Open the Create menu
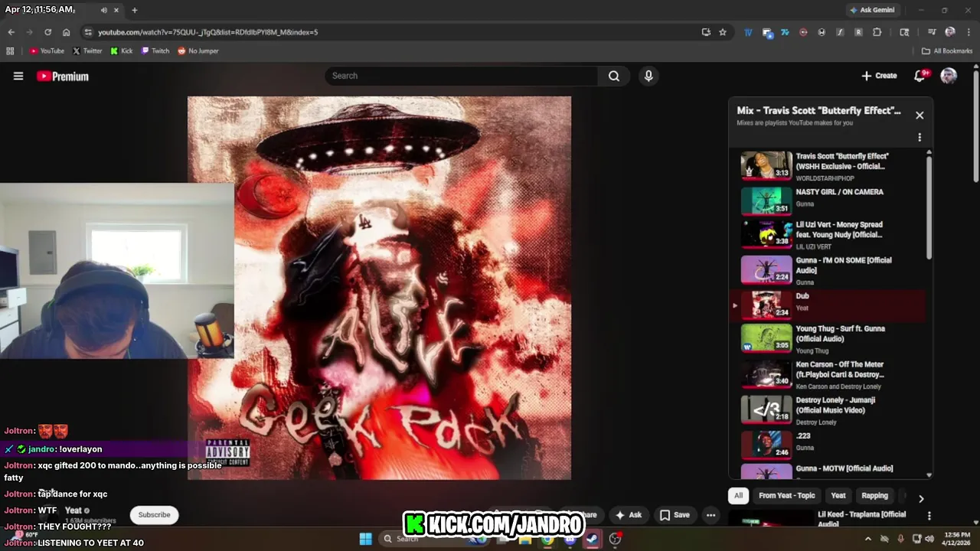The width and height of the screenshot is (980, 551). [879, 76]
